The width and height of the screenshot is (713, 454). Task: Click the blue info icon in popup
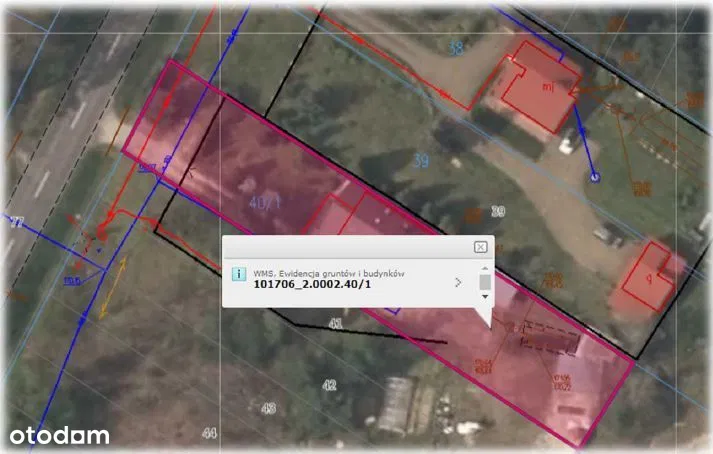(x=238, y=274)
